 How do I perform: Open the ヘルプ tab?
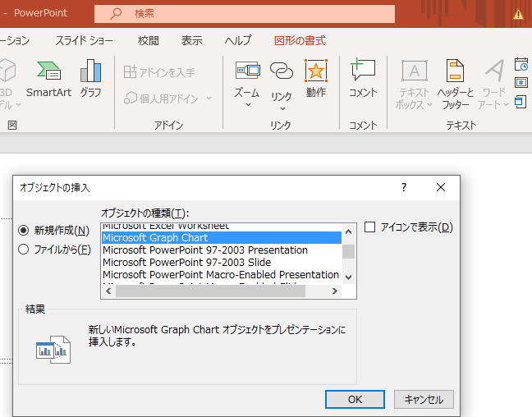click(237, 41)
